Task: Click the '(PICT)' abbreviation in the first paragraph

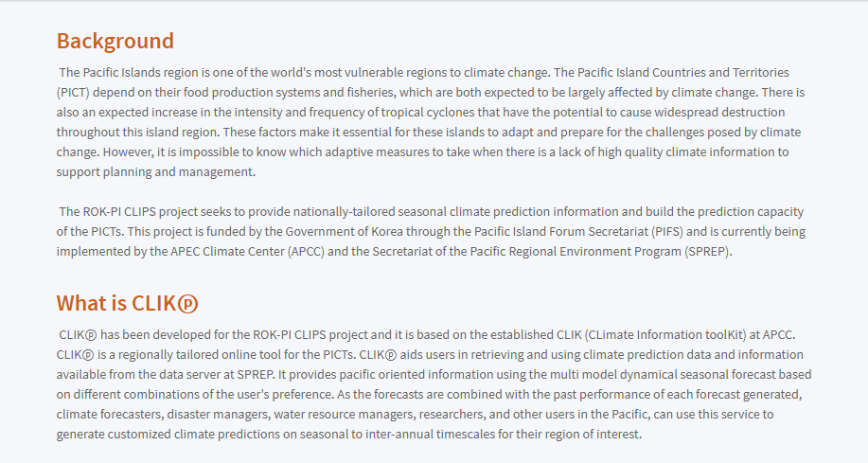Action: (x=74, y=92)
